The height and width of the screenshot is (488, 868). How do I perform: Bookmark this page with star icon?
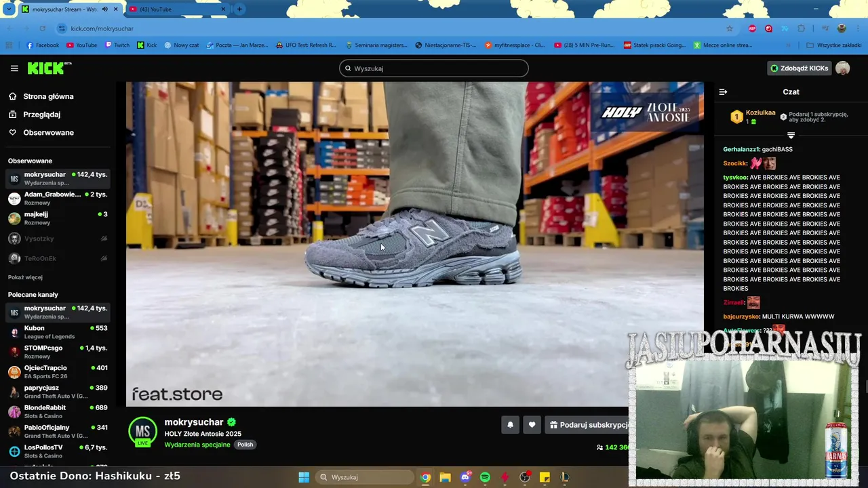pyautogui.click(x=730, y=28)
